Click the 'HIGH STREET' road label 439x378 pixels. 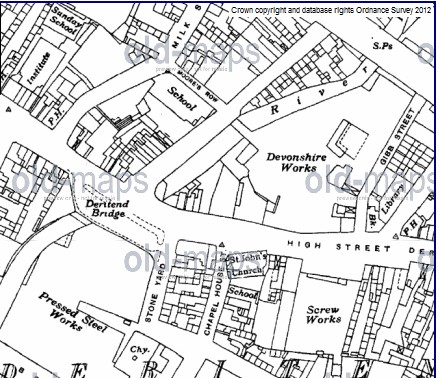click(339, 247)
